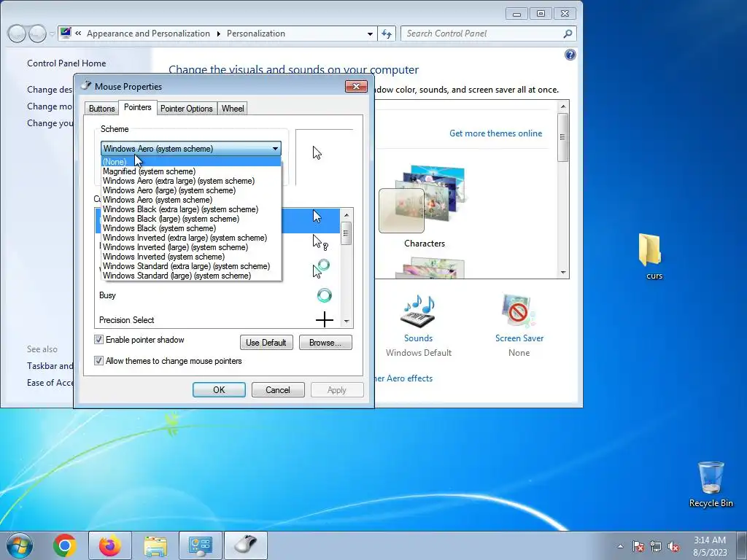747x560 pixels.
Task: Click OK in Mouse Properties
Action: pyautogui.click(x=219, y=389)
